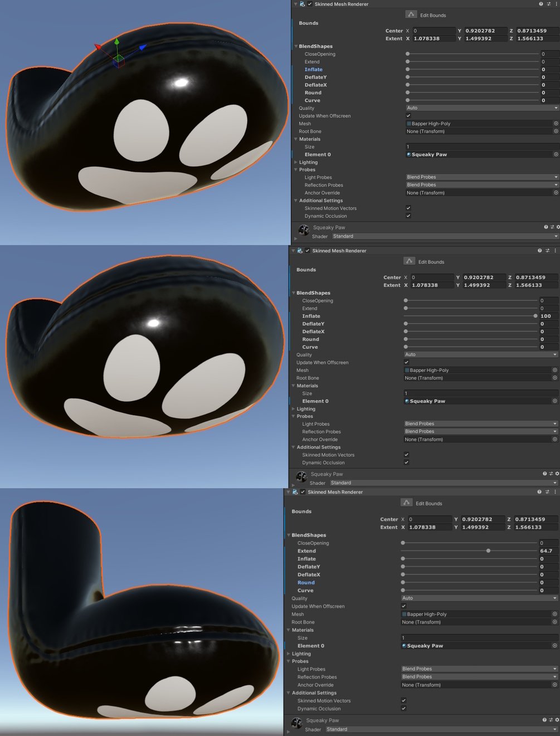Viewport: 560px width, 736px height.
Task: Open the three-dot menu in top component header
Action: (556, 4)
